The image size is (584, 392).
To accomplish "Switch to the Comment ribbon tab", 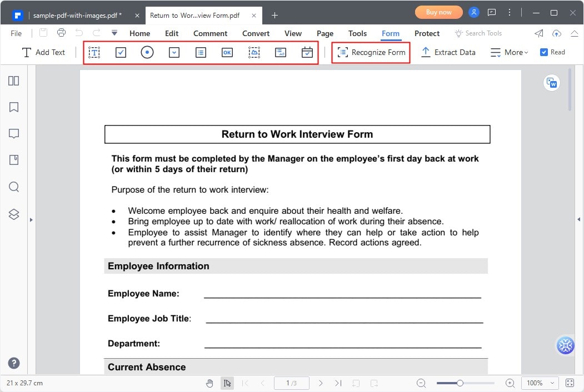I will pos(210,33).
